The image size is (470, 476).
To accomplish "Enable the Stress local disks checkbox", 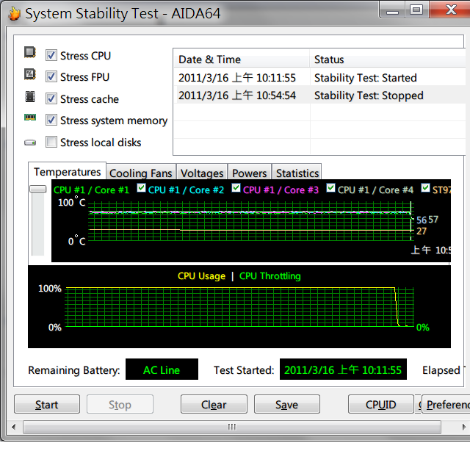I will click(51, 142).
